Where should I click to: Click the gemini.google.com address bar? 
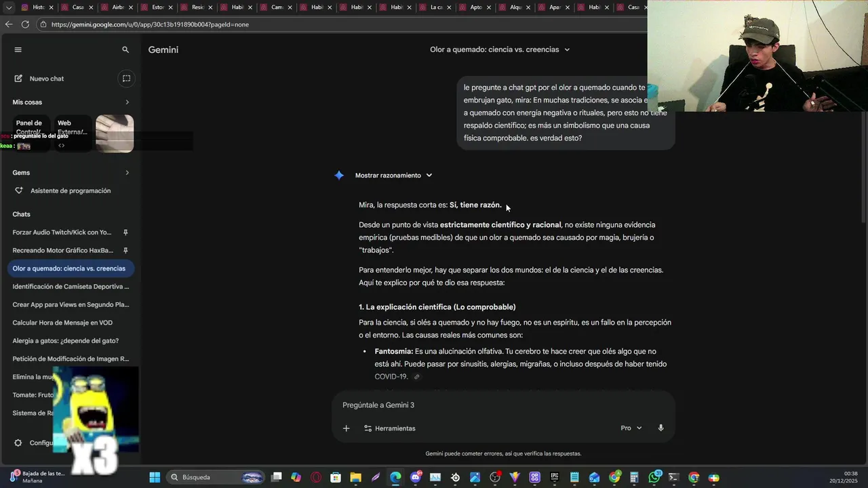click(339, 24)
